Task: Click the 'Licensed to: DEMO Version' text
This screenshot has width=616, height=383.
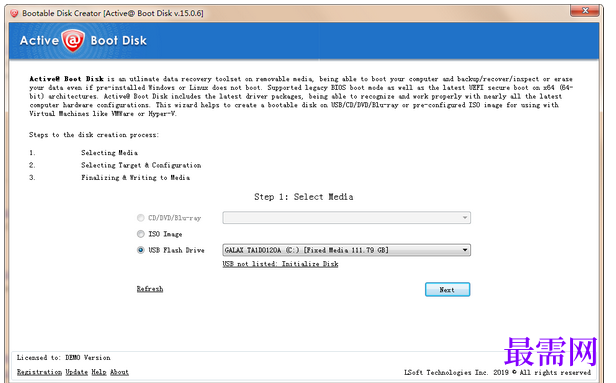Action: pos(64,358)
